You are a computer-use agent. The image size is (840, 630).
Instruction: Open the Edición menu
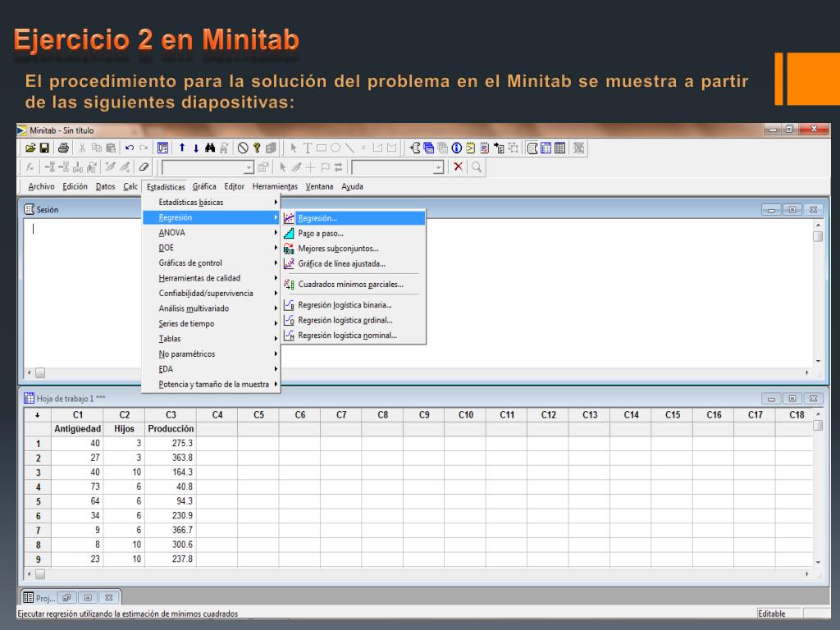[75, 186]
